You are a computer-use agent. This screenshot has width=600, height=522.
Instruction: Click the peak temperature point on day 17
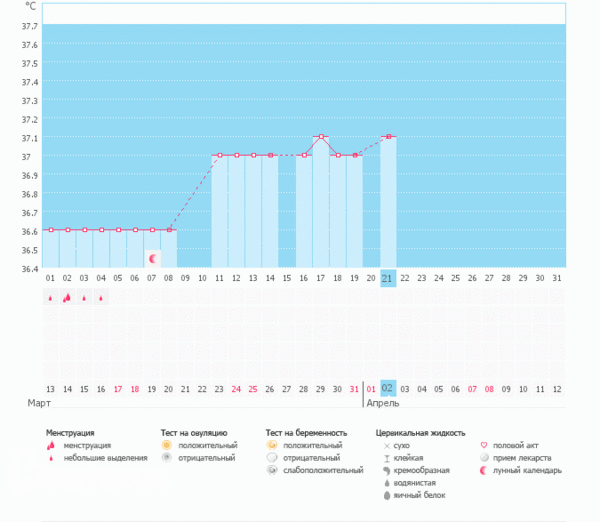coord(321,136)
